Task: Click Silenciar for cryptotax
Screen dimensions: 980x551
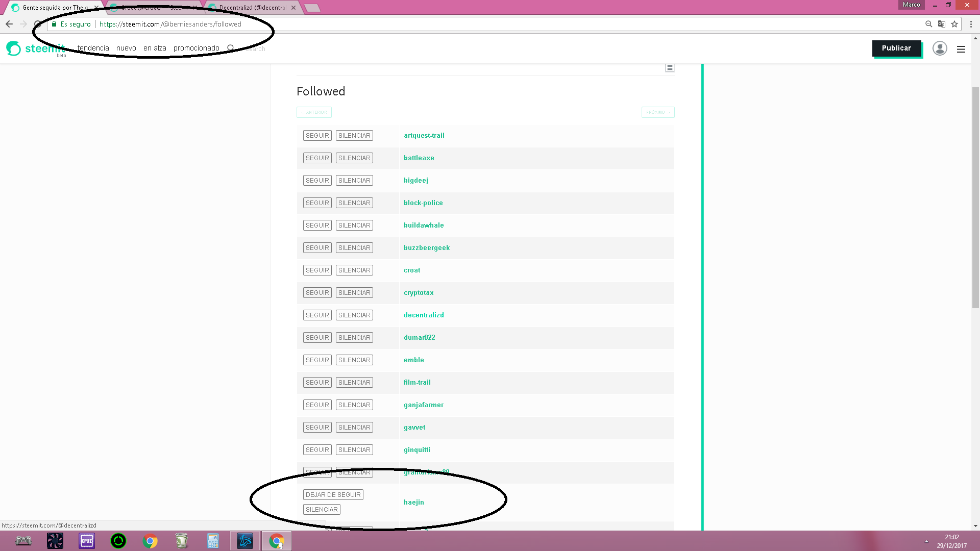Action: pyautogui.click(x=354, y=293)
